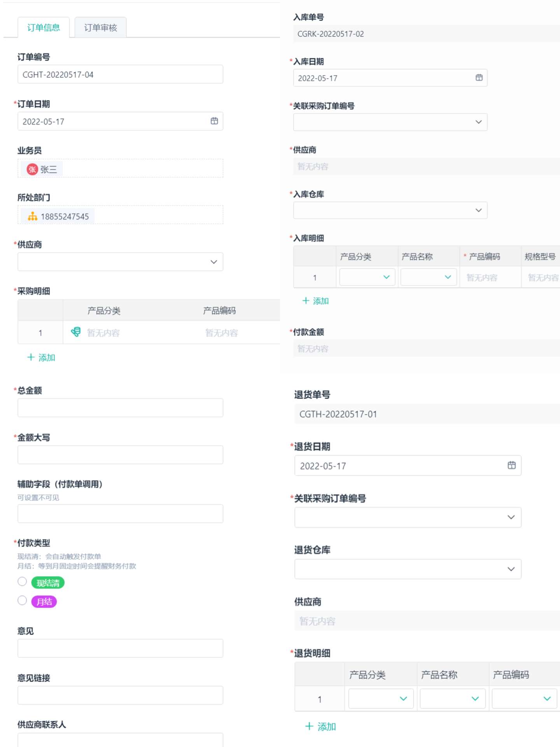The height and width of the screenshot is (747, 560).
Task: Click department value 18855247545
Action: 65,217
